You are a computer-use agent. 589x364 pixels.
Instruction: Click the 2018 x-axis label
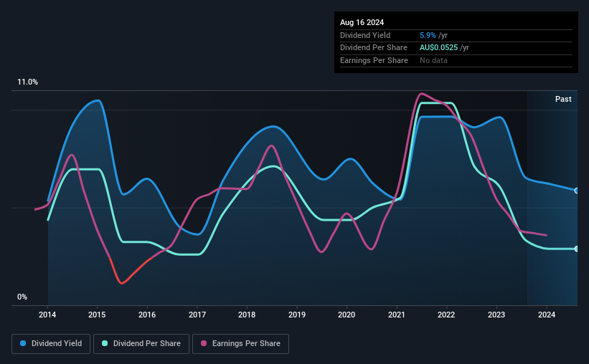point(247,315)
